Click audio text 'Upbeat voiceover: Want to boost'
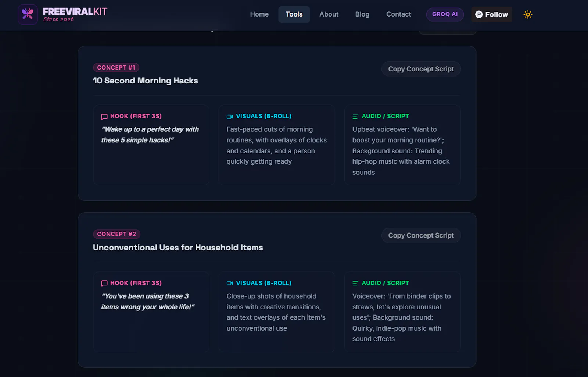Screen dimensions: 588x377 pos(401,151)
